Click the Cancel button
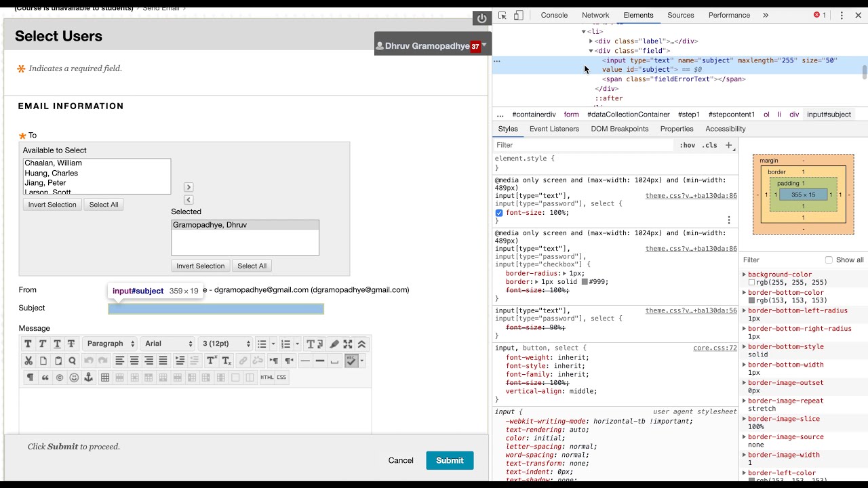868x488 pixels. pyautogui.click(x=401, y=460)
